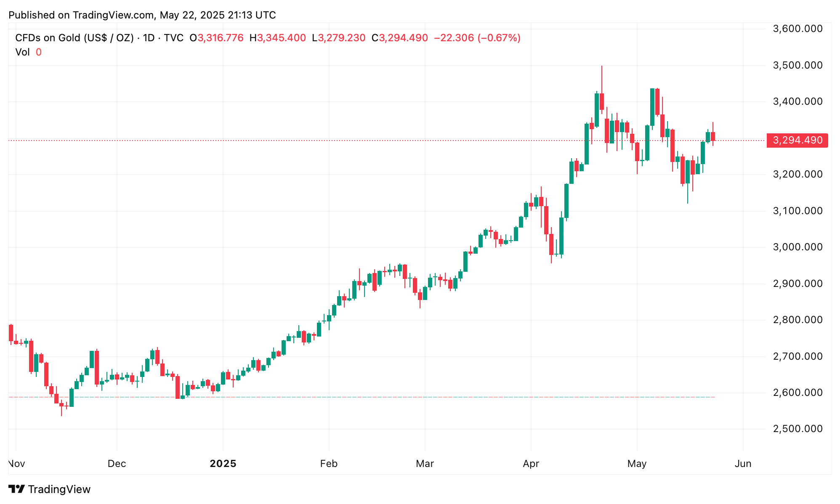This screenshot has height=504, width=840.
Task: Click the TradingView wordmark beside the logo
Action: [59, 489]
